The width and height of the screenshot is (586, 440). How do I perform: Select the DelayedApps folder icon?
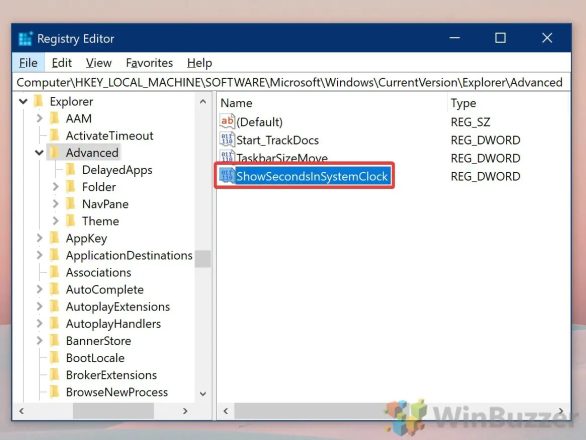pos(71,169)
